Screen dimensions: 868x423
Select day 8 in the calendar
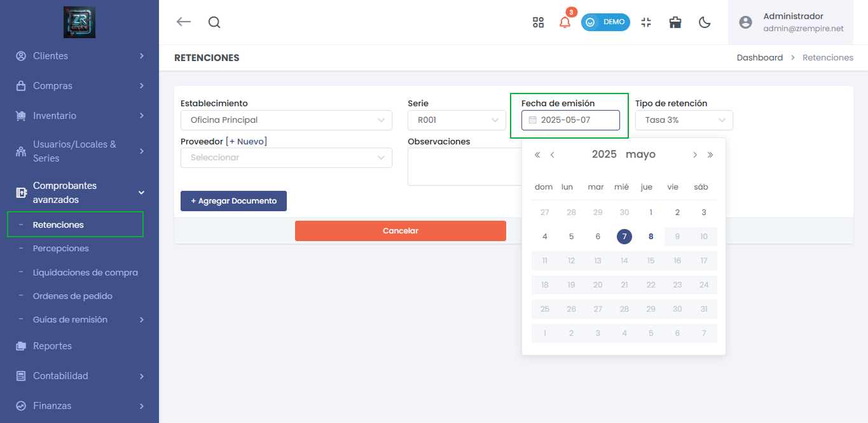pos(651,236)
